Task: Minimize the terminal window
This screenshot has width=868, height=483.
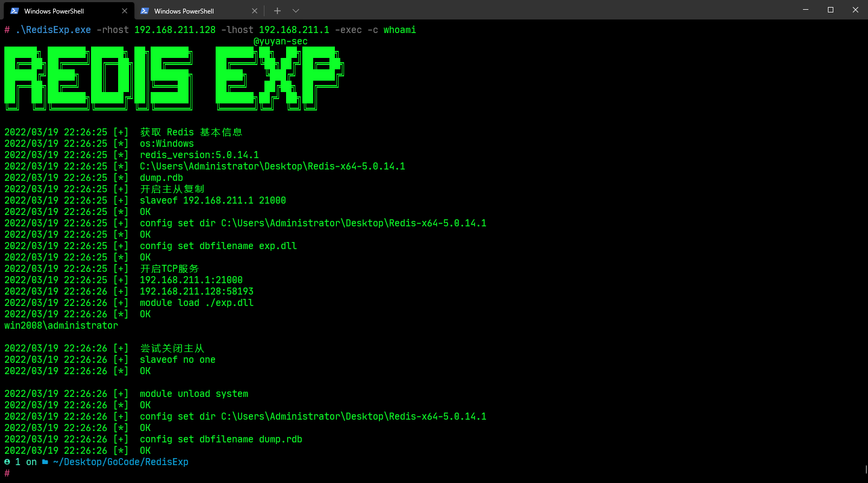Action: [806, 10]
